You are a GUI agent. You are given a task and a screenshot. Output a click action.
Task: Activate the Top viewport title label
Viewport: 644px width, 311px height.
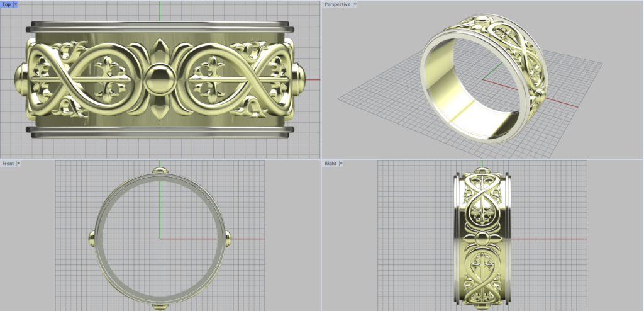point(6,4)
